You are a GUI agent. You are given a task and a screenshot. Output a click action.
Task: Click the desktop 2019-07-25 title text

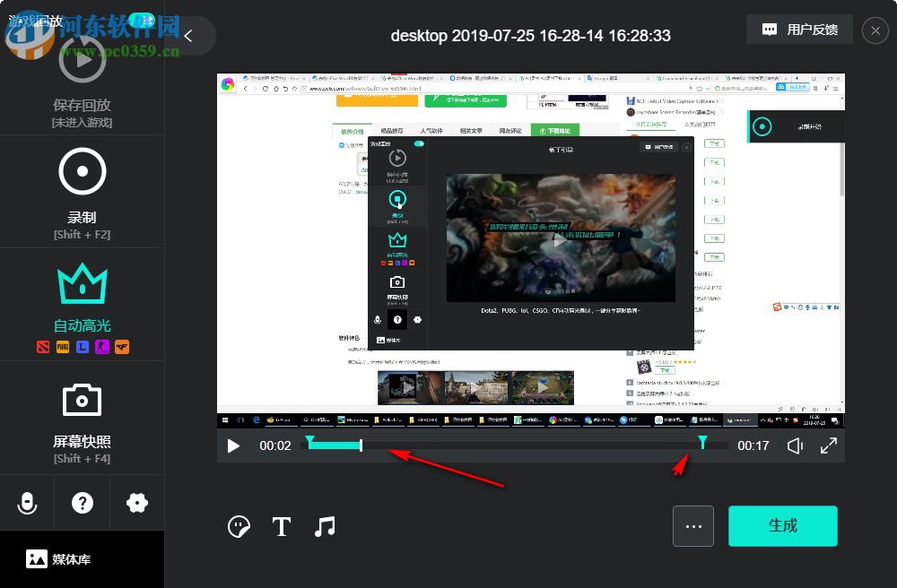(x=530, y=36)
